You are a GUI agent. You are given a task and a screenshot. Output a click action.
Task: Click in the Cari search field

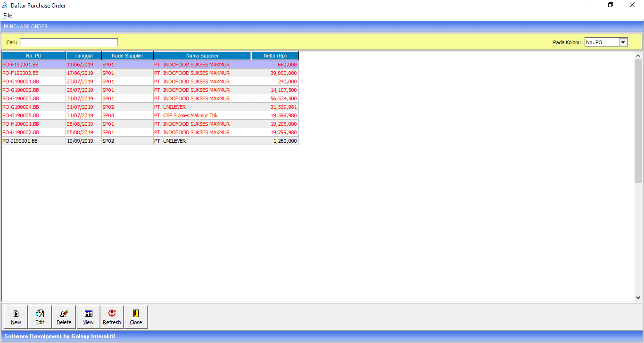(x=69, y=42)
